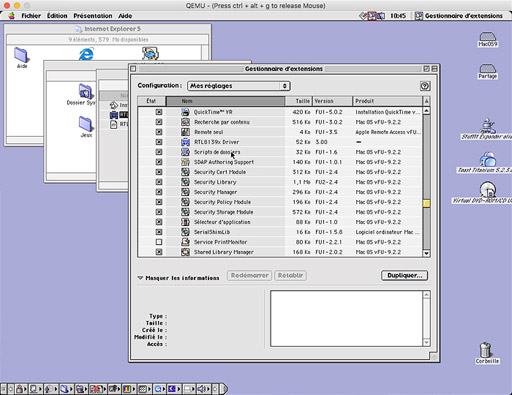Click the sort order toggle above the scrollbar

pyautogui.click(x=426, y=101)
